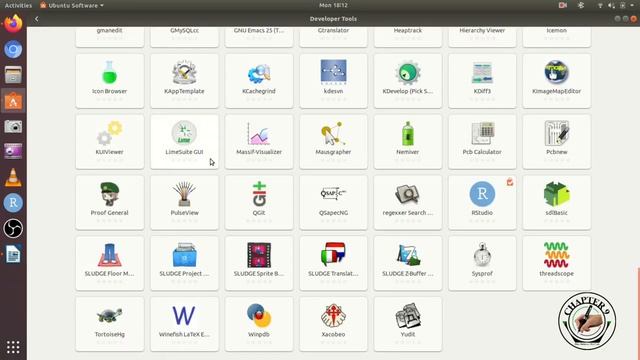Open the KUIViewer app tile

pyautogui.click(x=109, y=142)
